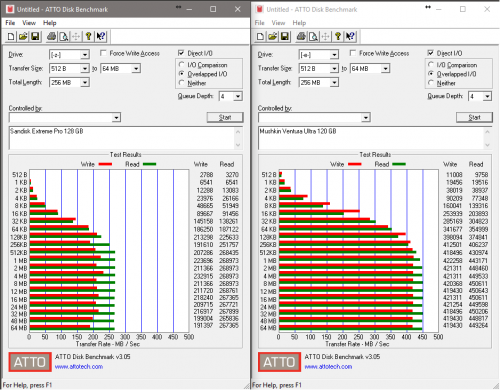Image resolution: width=500 pixels, height=390 pixels.
Task: Click the move/crosshair icon in right window toolbar
Action: pos(325,36)
